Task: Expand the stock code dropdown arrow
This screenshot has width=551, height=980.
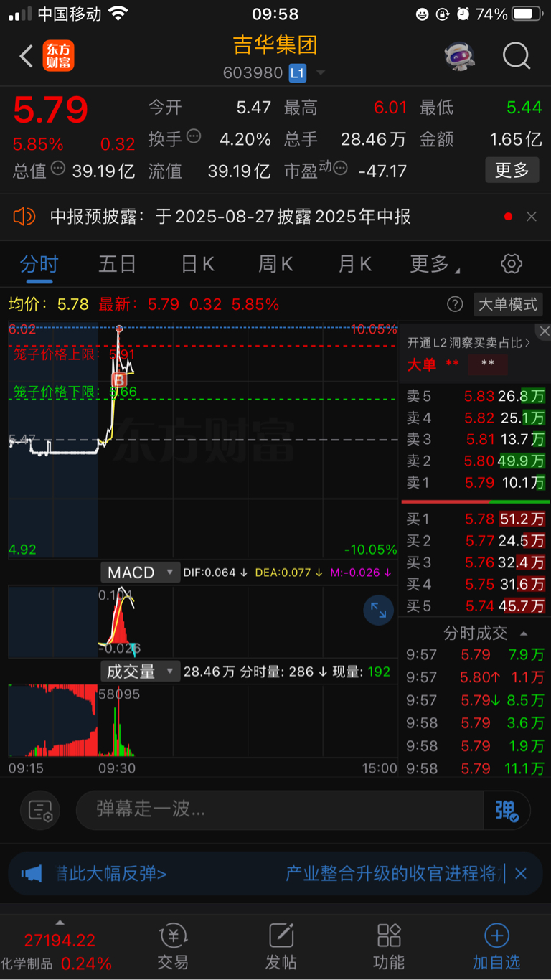Action: pyautogui.click(x=321, y=73)
